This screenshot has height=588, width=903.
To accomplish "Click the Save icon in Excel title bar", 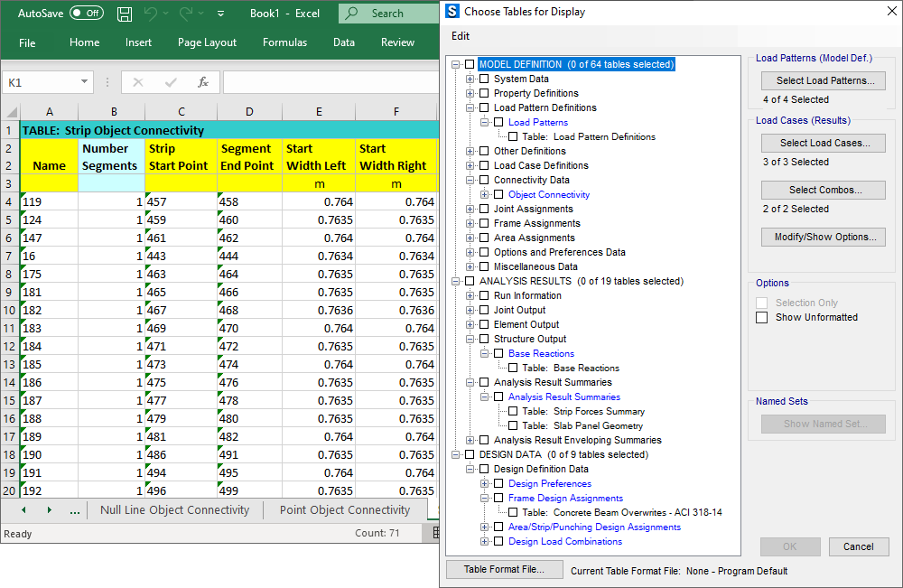I will (125, 14).
